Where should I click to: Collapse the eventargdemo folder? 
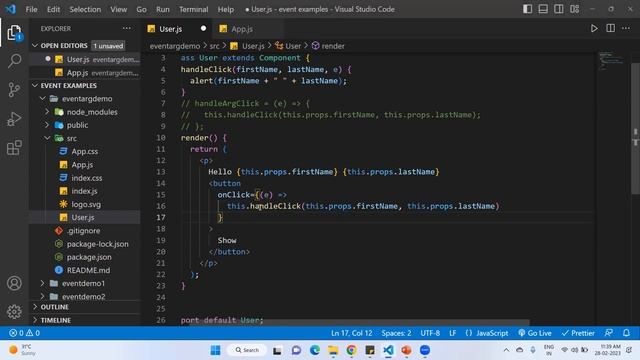tap(43, 98)
